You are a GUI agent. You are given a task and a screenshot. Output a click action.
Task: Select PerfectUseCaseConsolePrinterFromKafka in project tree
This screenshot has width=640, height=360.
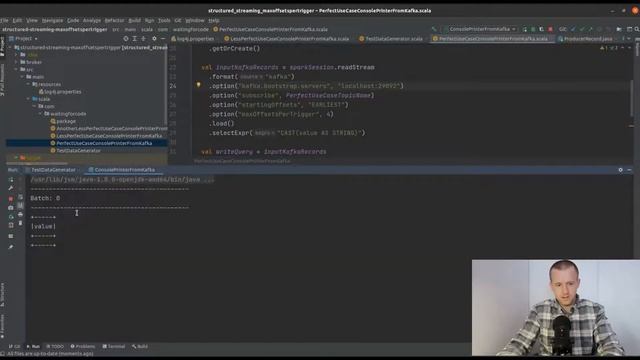101,143
